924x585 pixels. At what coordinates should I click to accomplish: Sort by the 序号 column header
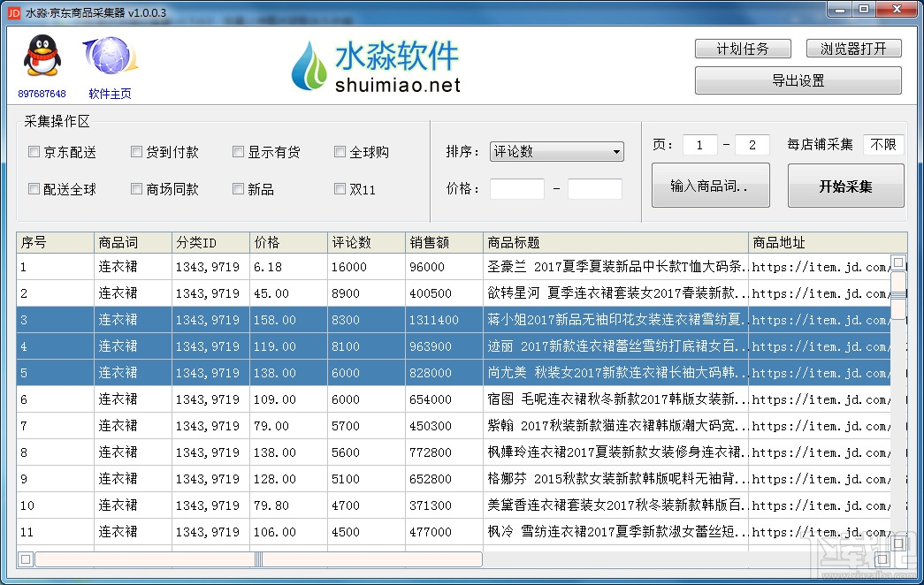coord(56,243)
